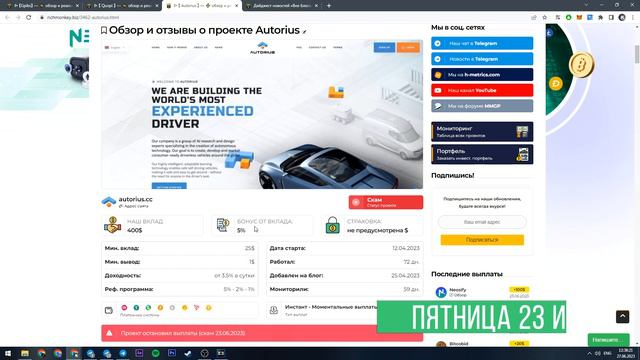Open Наш канал YouTube button
Screen dimensions: 640x360
tap(482, 90)
